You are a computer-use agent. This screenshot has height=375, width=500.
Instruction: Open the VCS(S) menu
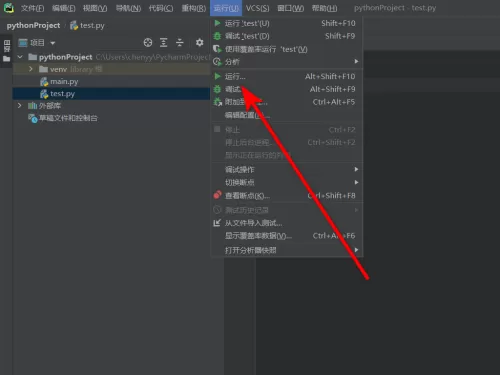pyautogui.click(x=257, y=8)
